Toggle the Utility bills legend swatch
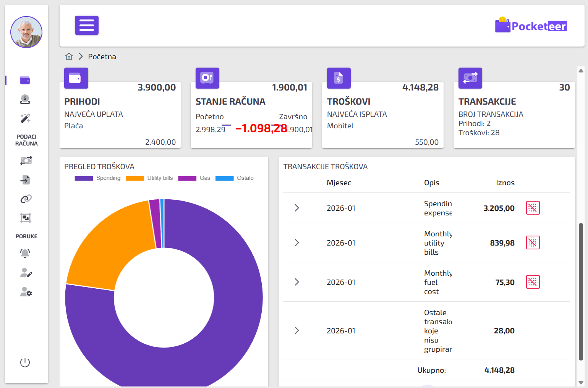588x388 pixels. tap(135, 178)
